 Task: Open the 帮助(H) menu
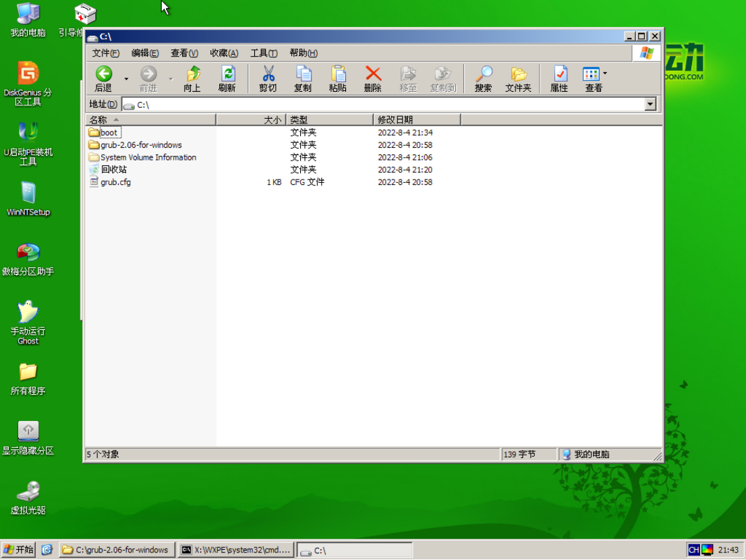[x=304, y=53]
